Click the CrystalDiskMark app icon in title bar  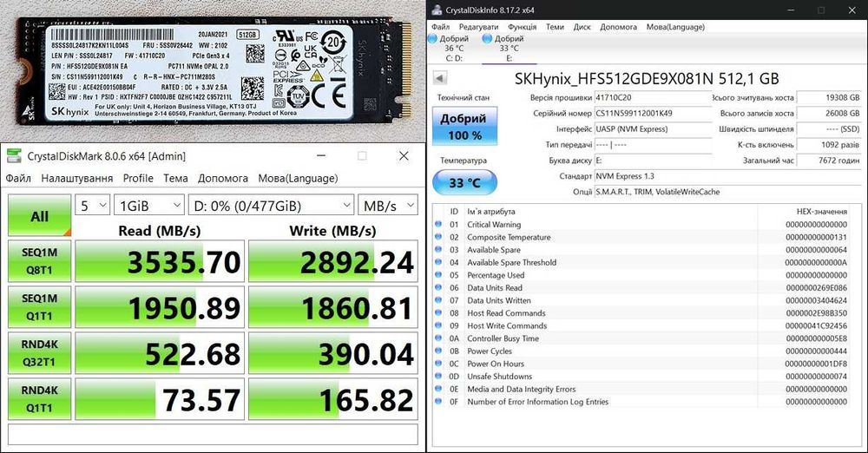coord(14,155)
